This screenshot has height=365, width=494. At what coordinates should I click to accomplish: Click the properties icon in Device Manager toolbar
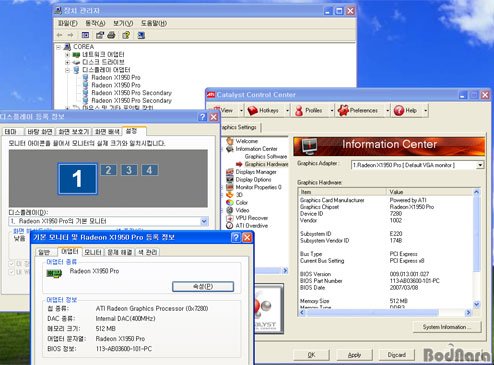(100, 35)
